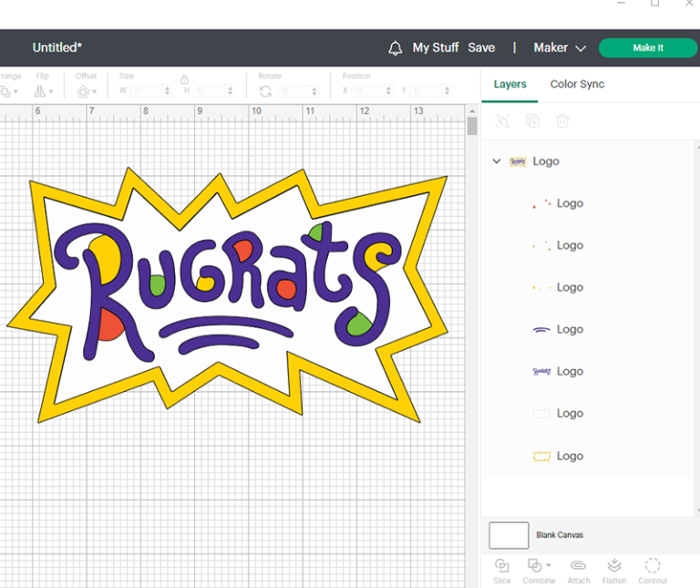Click the Blank Canvas white swatch
Viewport: 700px width, 588px height.
coord(509,535)
